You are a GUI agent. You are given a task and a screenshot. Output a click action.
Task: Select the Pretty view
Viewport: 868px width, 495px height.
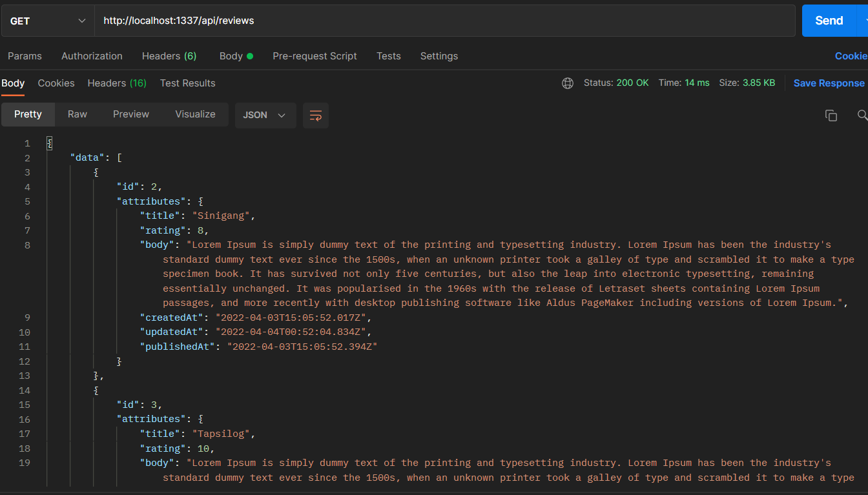tap(28, 114)
